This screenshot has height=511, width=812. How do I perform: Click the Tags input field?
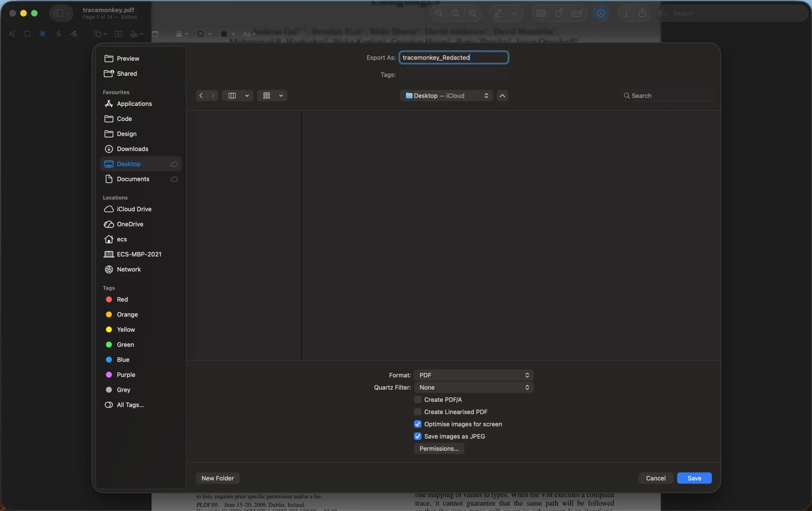[x=454, y=75]
